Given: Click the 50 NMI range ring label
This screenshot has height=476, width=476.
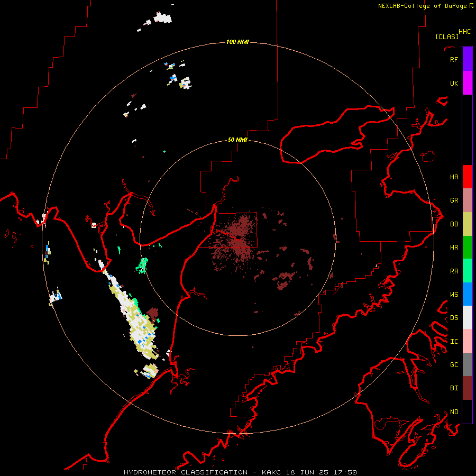Looking at the screenshot, I should tap(237, 140).
